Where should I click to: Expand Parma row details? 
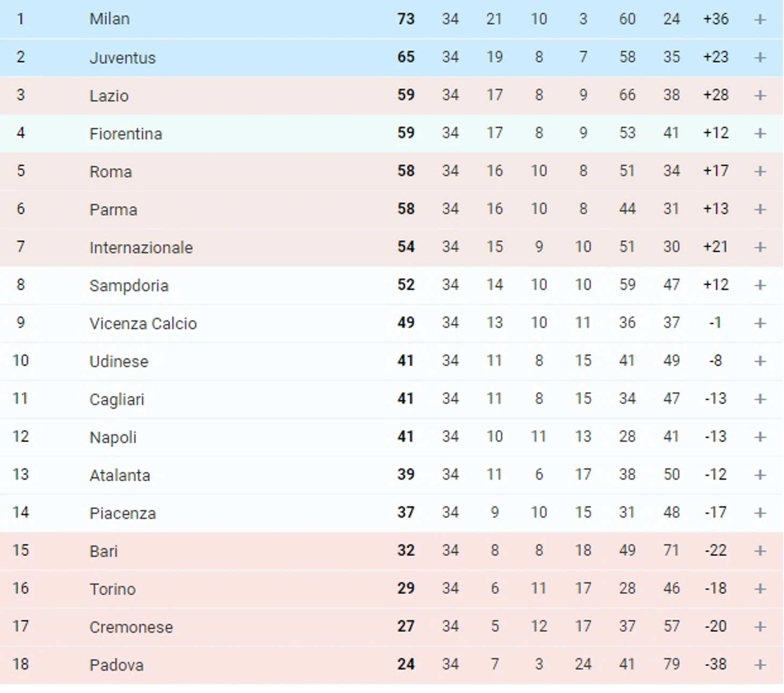click(x=760, y=209)
